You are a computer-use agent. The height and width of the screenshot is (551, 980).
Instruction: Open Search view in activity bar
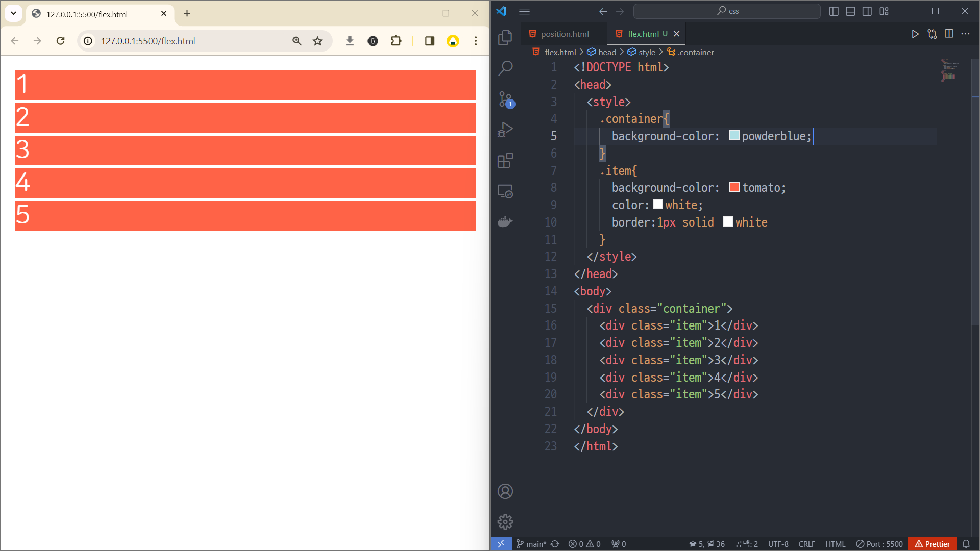tap(505, 68)
